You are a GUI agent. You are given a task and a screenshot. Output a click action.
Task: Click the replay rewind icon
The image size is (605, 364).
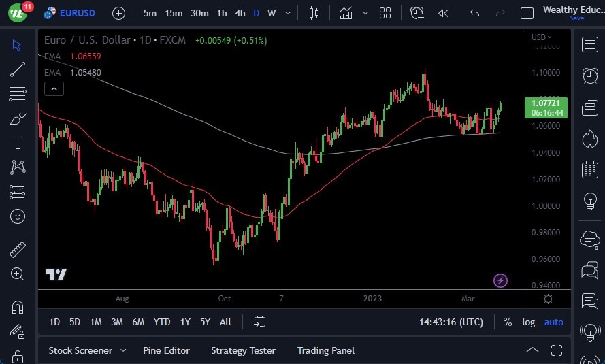tap(443, 13)
